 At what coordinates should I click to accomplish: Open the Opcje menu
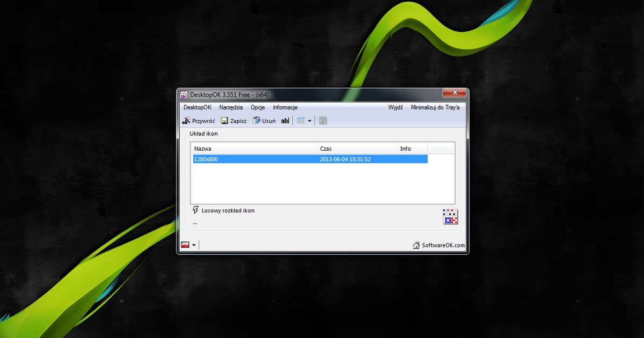pyautogui.click(x=258, y=107)
